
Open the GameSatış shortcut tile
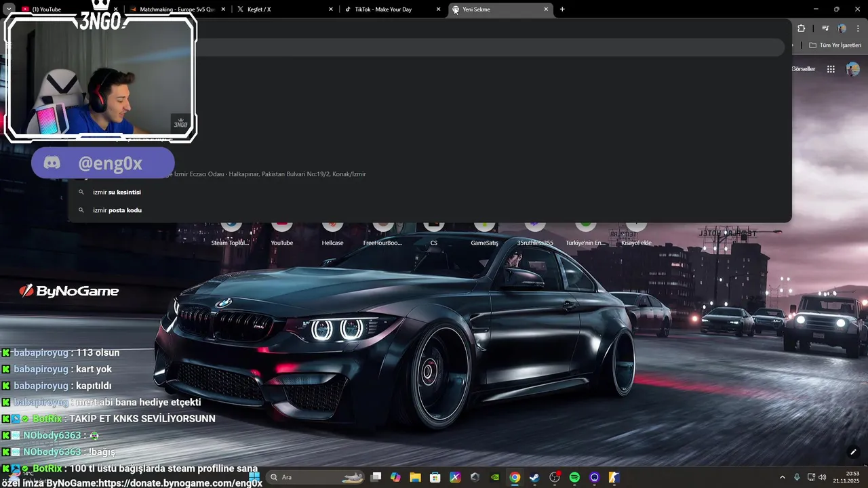click(484, 235)
